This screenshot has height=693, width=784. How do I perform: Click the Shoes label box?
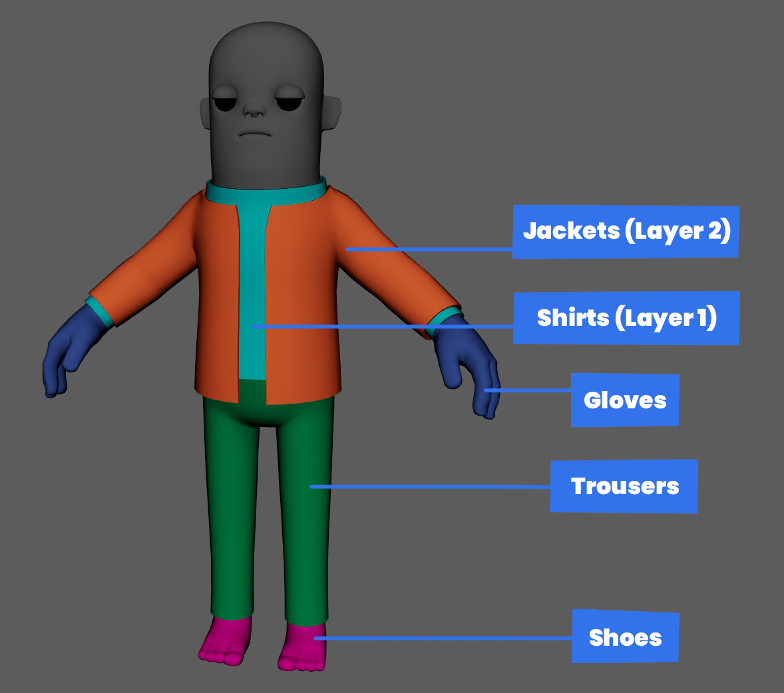coord(625,637)
